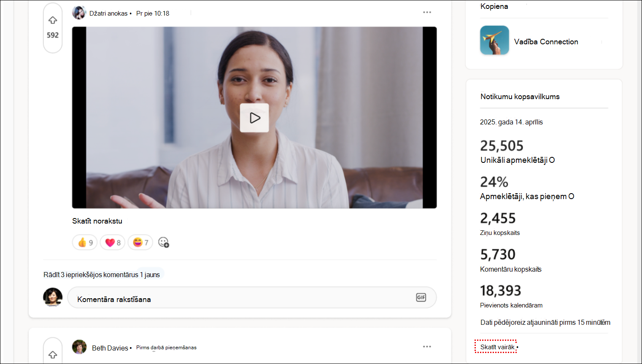Open more options for Džatri anokas post
This screenshot has height=364, width=642.
[427, 12]
